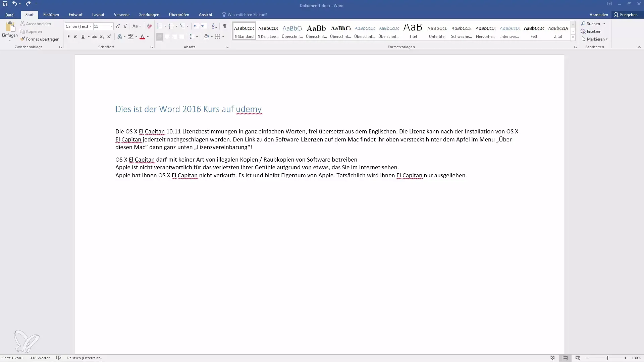Justify paragraph text

coord(182,37)
